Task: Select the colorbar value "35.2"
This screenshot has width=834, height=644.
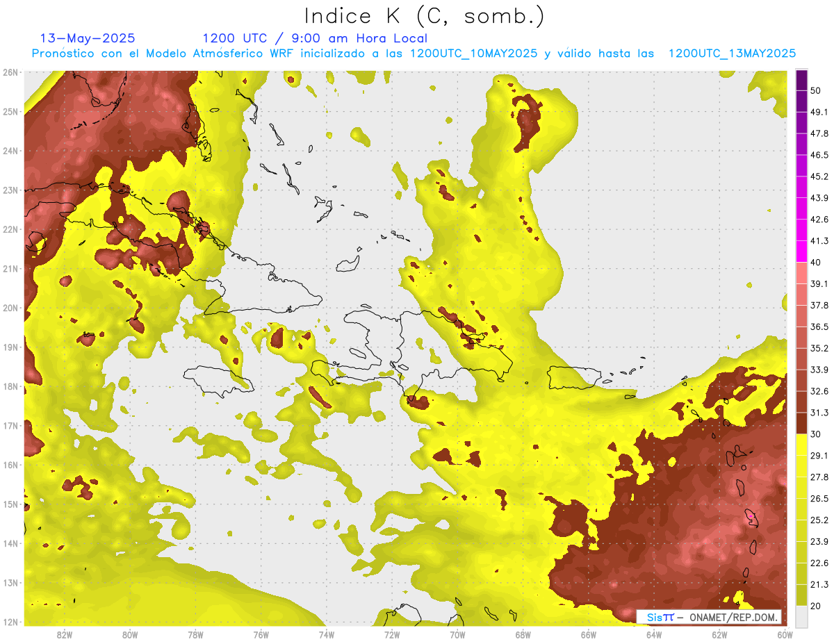Action: 819,348
